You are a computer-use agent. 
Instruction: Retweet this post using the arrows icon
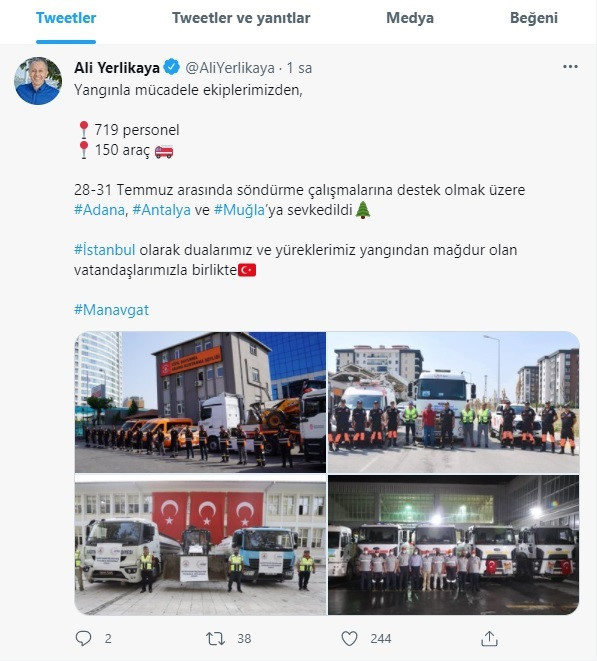point(215,639)
